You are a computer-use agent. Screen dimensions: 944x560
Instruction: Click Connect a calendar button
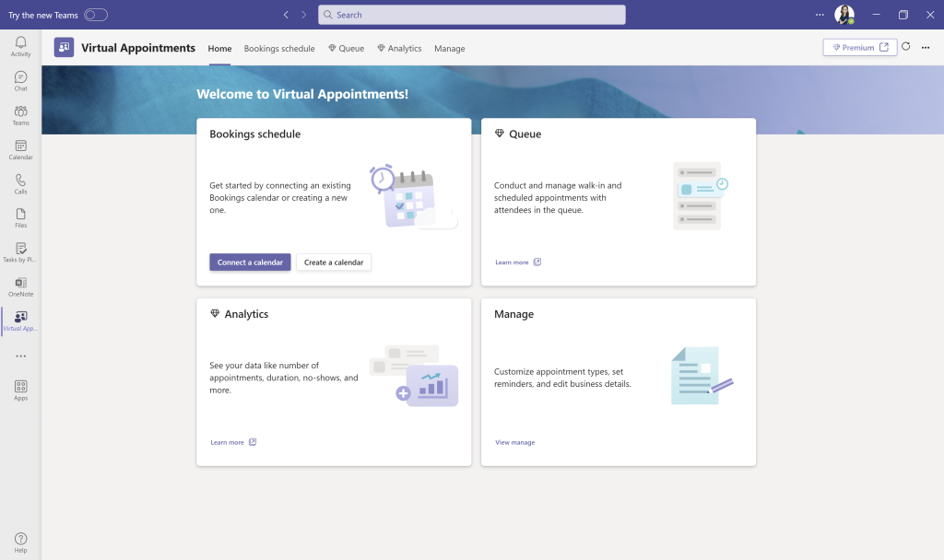(x=250, y=262)
